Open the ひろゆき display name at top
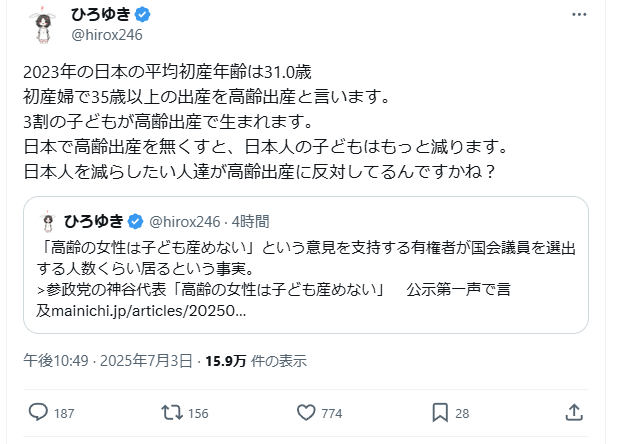 click(x=100, y=16)
